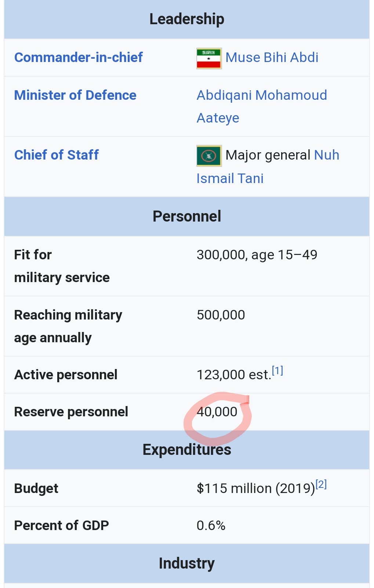374x588 pixels.
Task: Click the green army flag icon
Action: pos(209,156)
